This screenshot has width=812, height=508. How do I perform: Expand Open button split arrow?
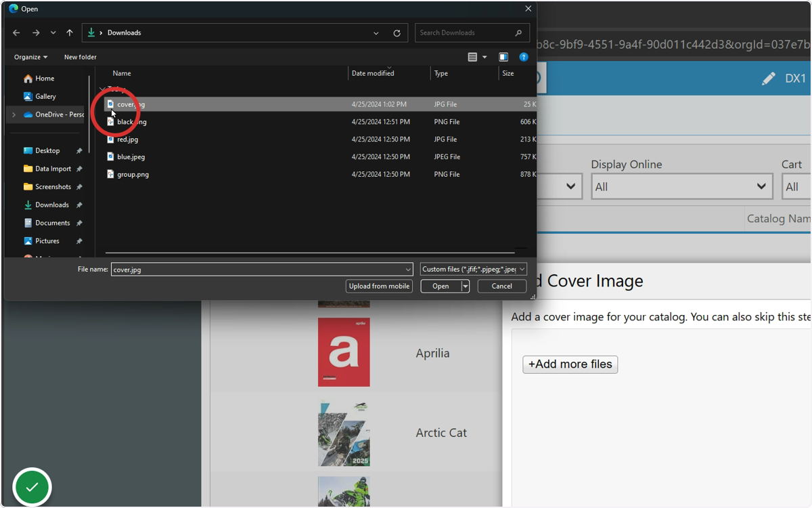click(466, 286)
